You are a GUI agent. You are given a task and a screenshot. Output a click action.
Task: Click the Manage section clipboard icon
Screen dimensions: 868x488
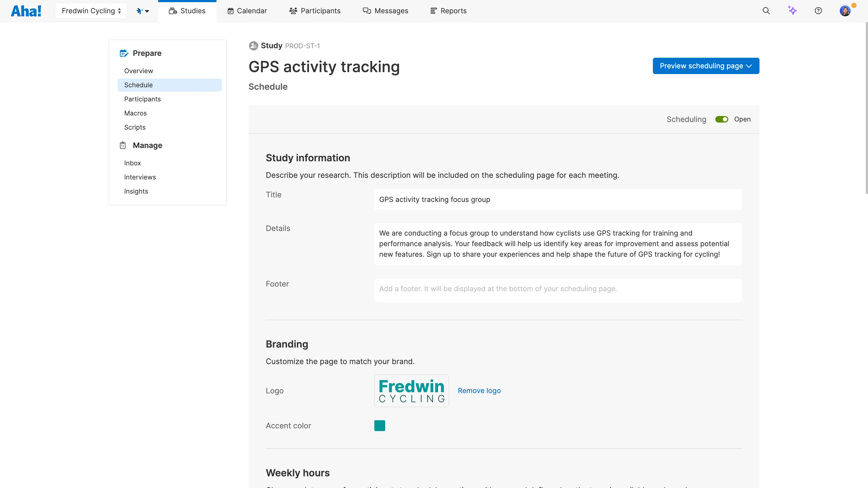(x=123, y=145)
